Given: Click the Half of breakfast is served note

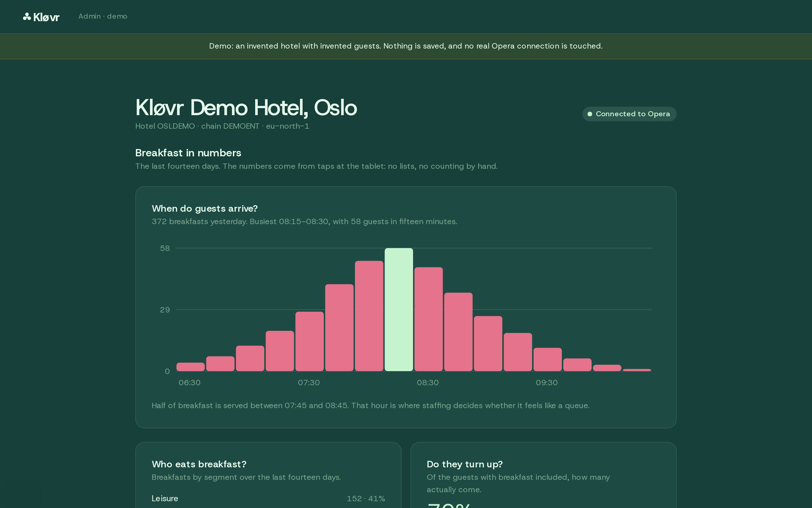Looking at the screenshot, I should pyautogui.click(x=370, y=406).
